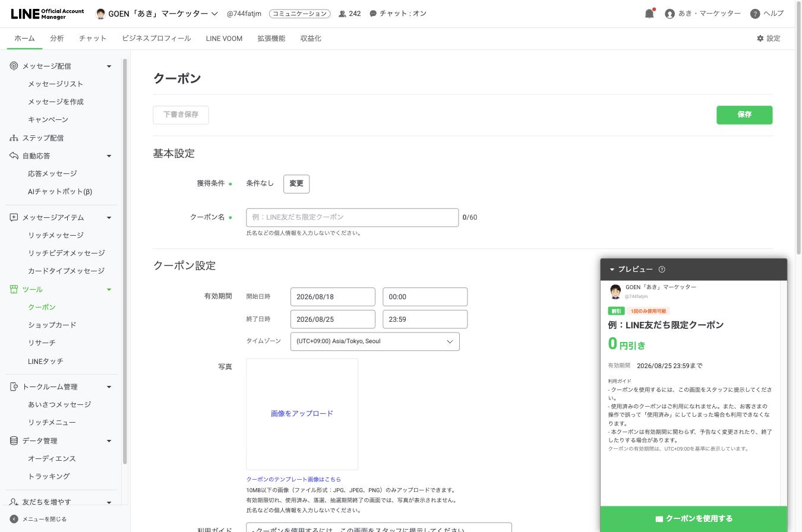The image size is (802, 532).
Task: Open クーポンのテンプレート画像はこちら link
Action: pyautogui.click(x=293, y=479)
